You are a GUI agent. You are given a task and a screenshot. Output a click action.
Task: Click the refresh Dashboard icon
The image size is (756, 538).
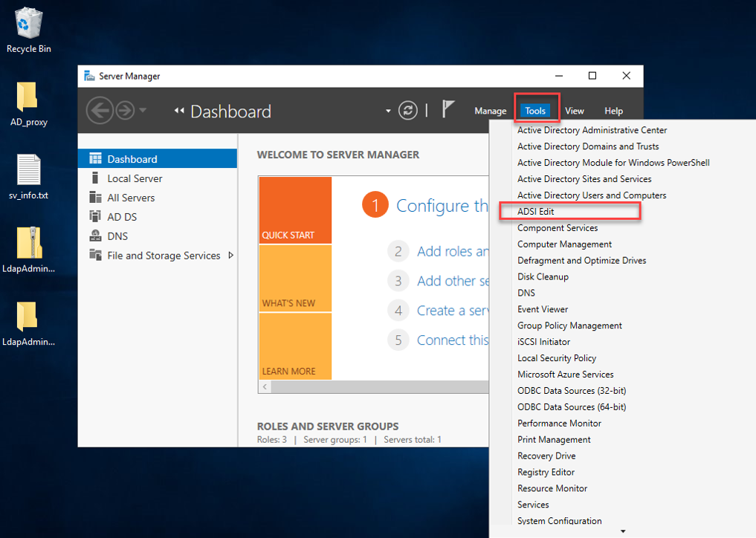tap(408, 111)
